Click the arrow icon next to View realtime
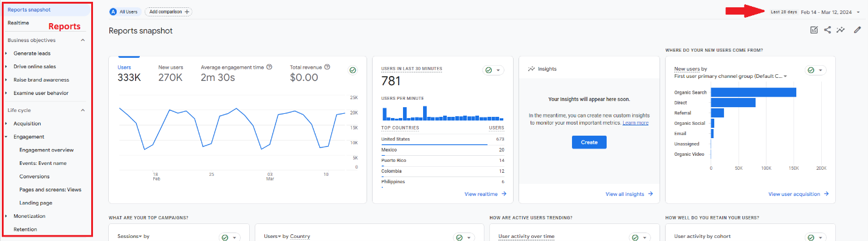Screen dimensions: 868x241 coord(504,194)
